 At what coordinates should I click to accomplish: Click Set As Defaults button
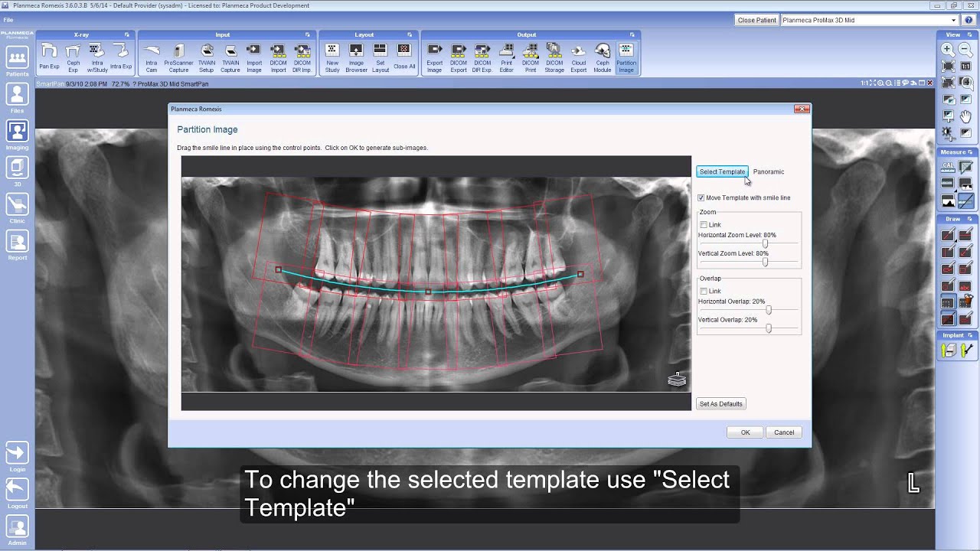click(x=720, y=404)
